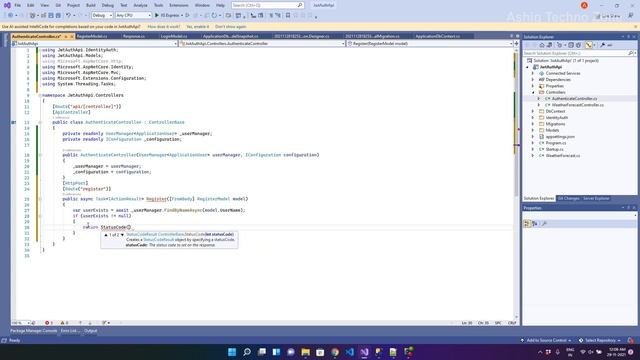Screen dimensions: 640x360
Task: Open the Error List panel tab
Action: point(70,331)
